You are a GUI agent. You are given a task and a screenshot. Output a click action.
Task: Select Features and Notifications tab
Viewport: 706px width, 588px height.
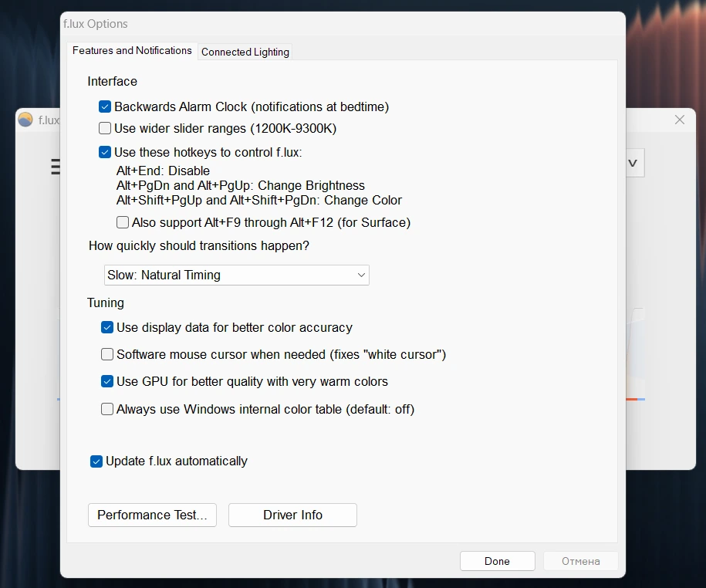click(x=132, y=50)
